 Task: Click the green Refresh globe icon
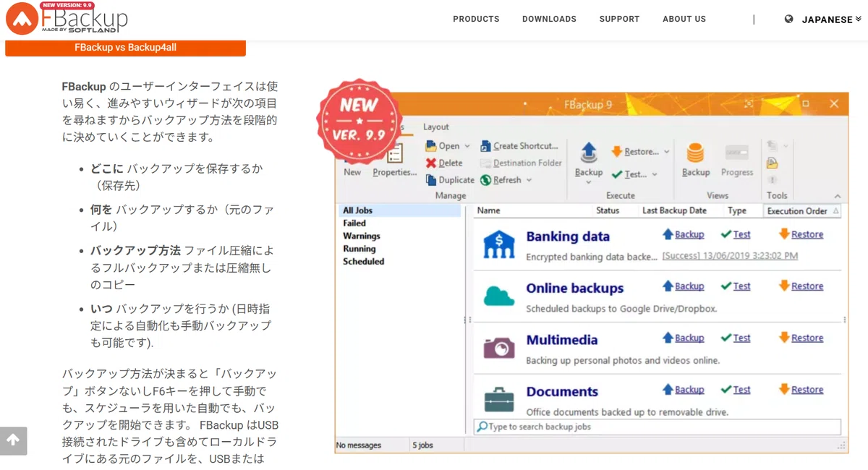tap(485, 180)
